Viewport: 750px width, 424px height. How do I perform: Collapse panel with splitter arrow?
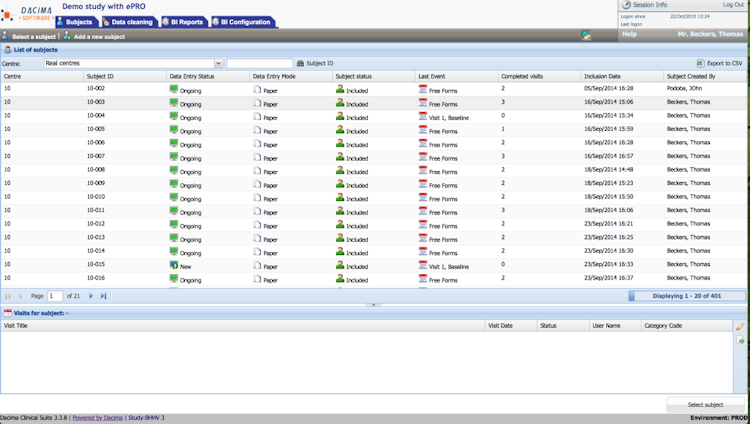[374, 305]
